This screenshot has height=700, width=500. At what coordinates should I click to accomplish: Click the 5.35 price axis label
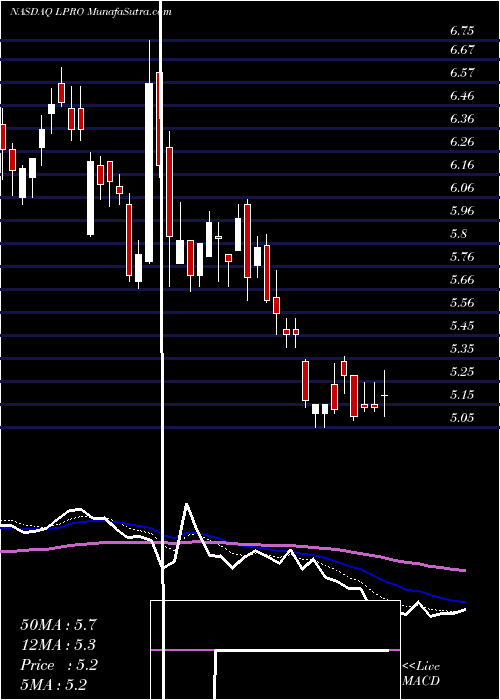point(462,349)
